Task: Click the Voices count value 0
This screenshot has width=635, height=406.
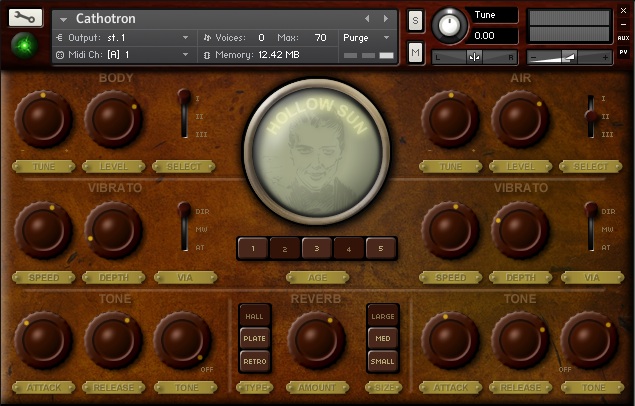Action: pos(261,38)
